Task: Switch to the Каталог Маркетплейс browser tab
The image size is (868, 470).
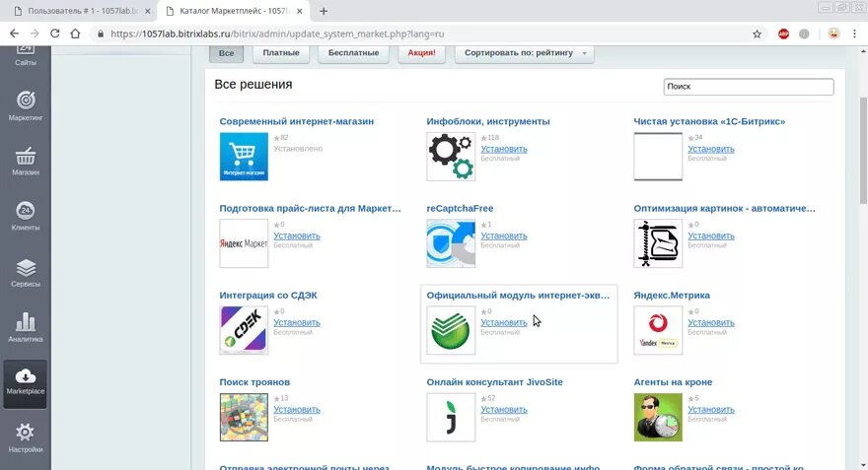Action: coord(233,11)
